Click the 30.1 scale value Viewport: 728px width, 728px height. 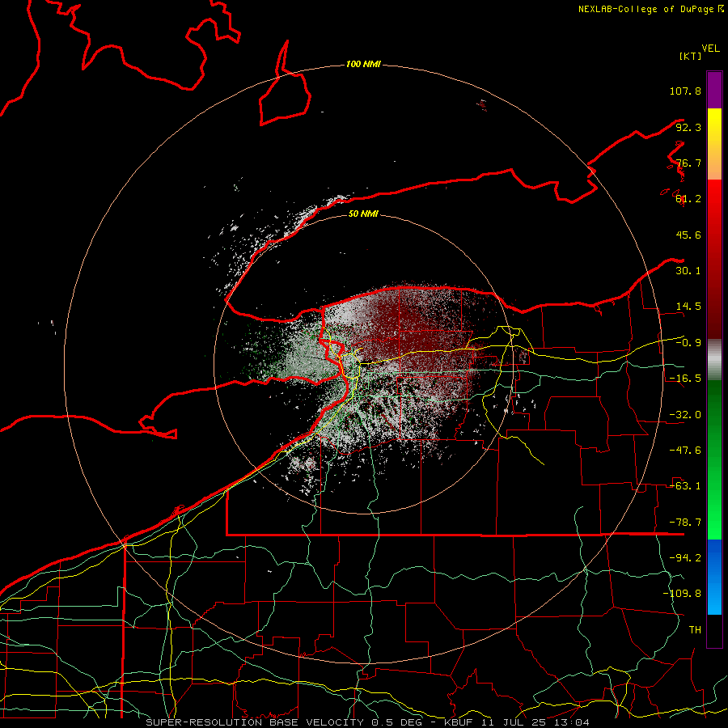(x=688, y=271)
